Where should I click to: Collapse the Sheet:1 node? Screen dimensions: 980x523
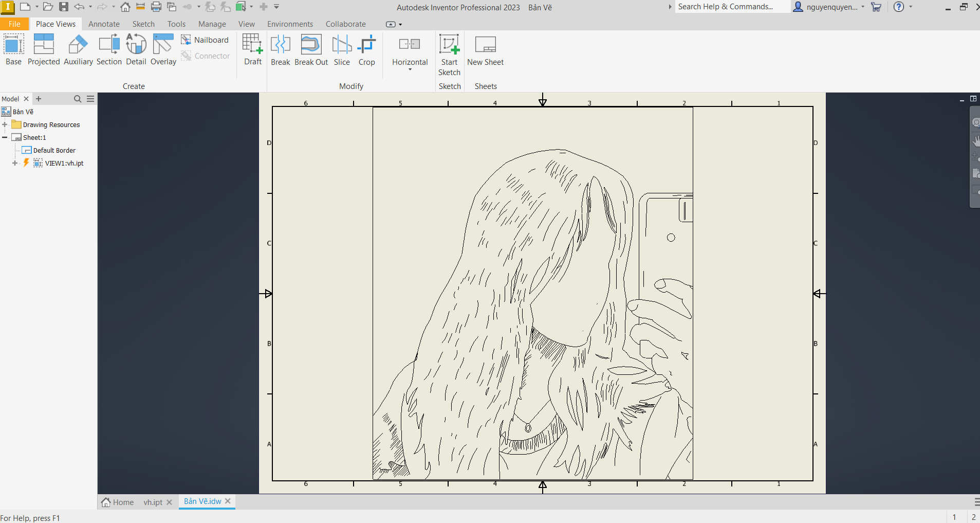coord(5,137)
